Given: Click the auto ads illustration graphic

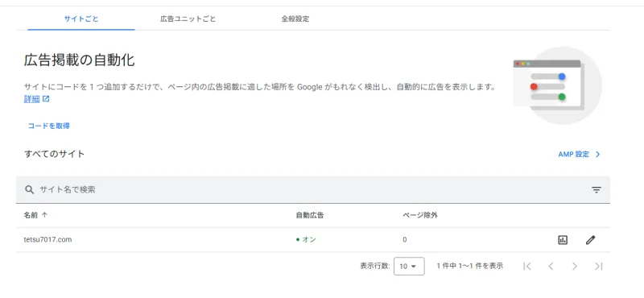Looking at the screenshot, I should click(557, 86).
